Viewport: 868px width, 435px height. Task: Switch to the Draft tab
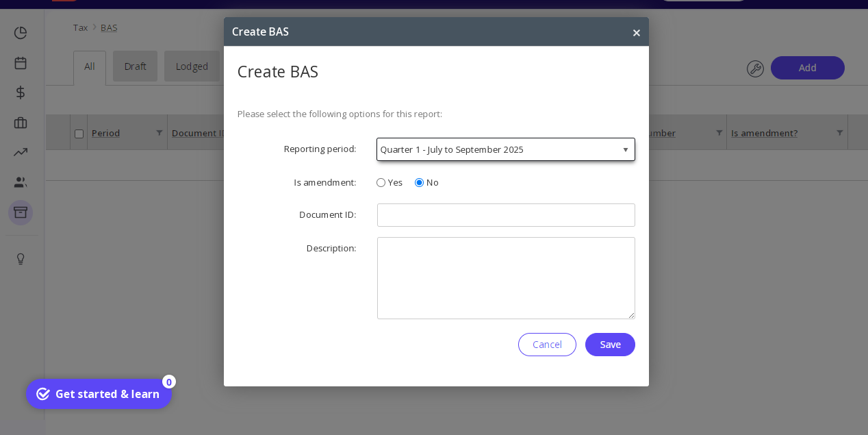point(135,66)
